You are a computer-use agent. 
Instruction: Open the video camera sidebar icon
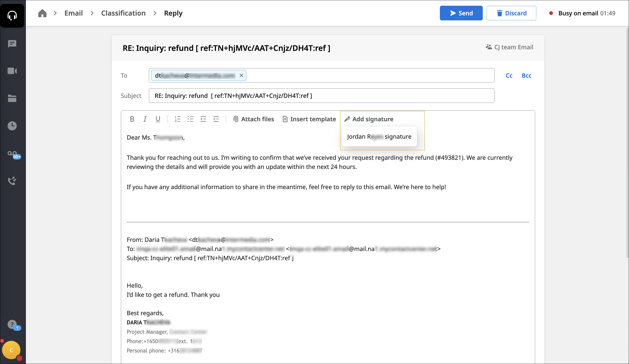(x=12, y=71)
